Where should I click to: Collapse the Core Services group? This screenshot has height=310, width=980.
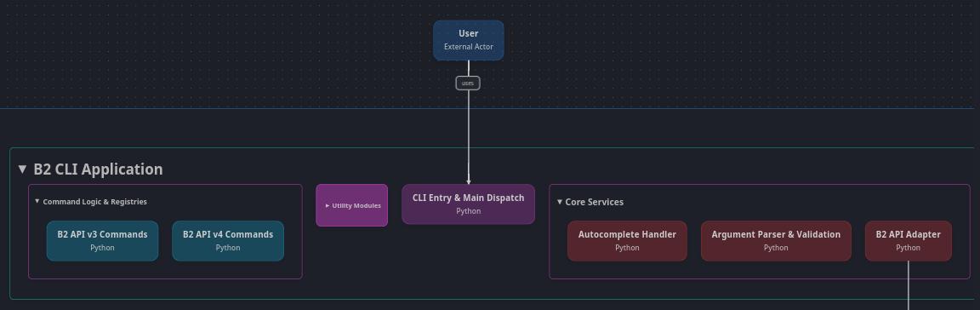coord(560,203)
